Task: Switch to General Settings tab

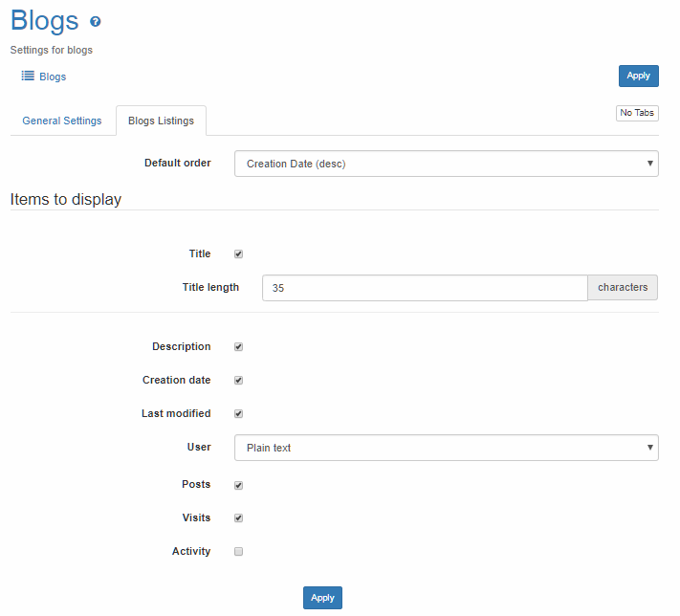Action: click(x=62, y=121)
